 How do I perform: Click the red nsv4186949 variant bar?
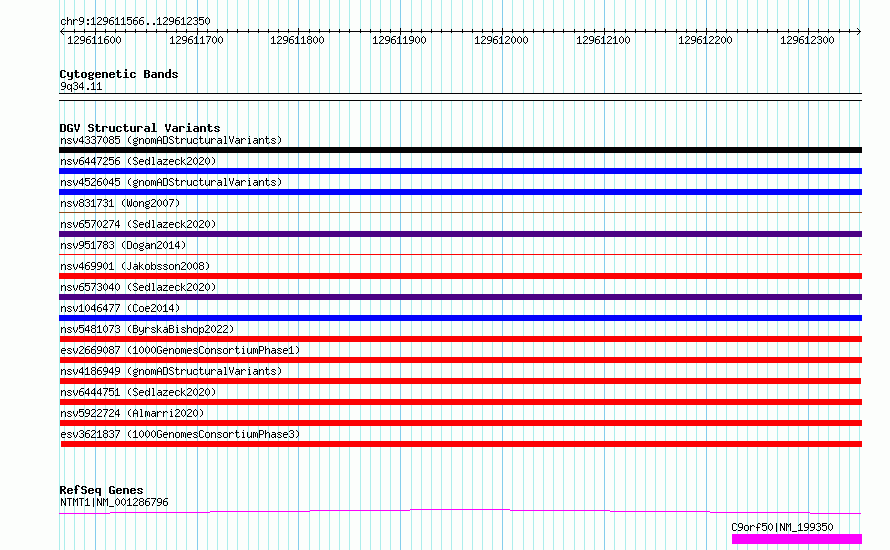click(460, 381)
